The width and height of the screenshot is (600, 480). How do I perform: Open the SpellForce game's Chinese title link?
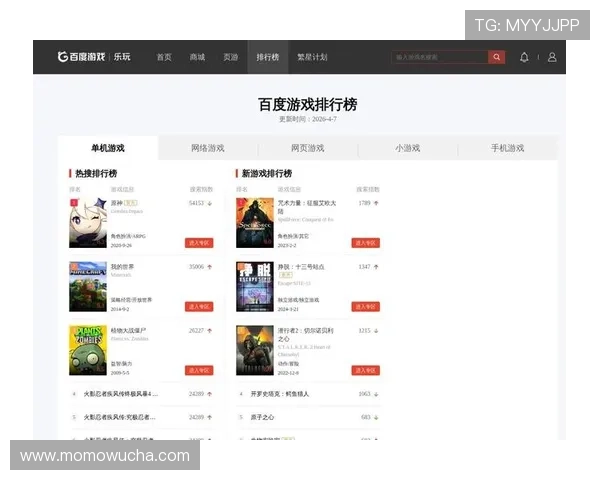click(307, 207)
